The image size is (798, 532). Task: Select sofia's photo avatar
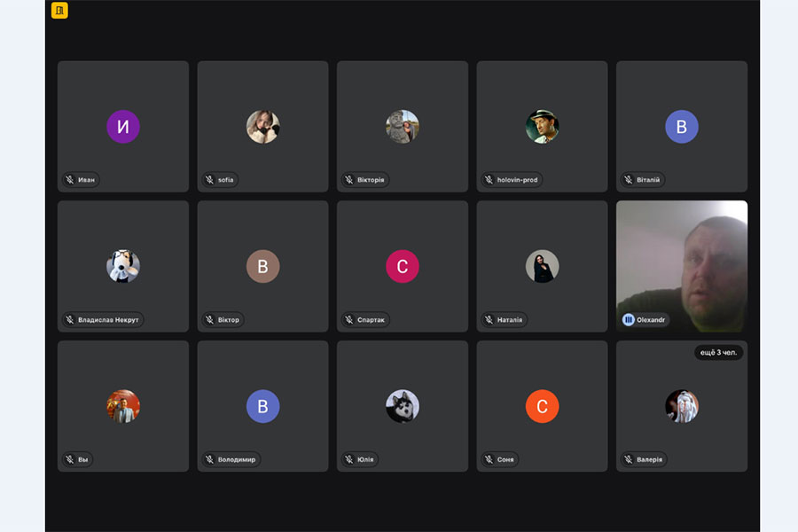point(262,126)
